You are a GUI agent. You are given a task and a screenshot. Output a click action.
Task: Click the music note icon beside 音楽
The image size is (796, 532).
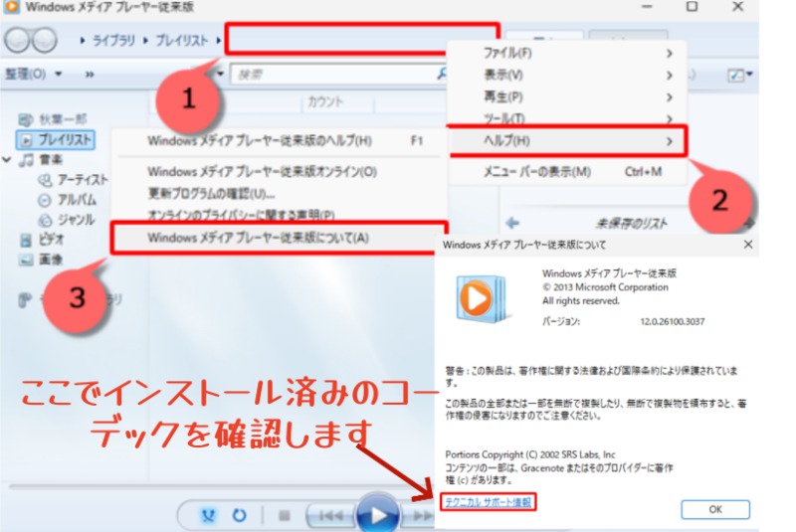pyautogui.click(x=27, y=160)
